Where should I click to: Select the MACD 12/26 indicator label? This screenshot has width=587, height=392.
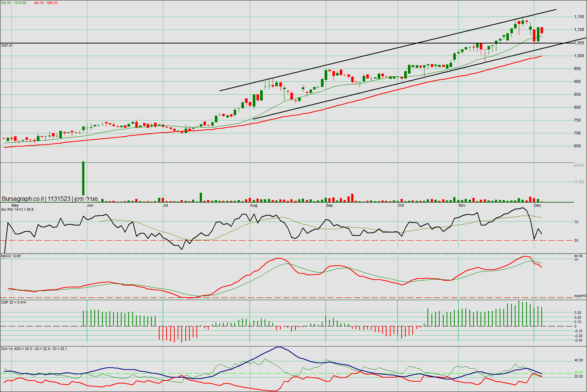(x=11, y=256)
